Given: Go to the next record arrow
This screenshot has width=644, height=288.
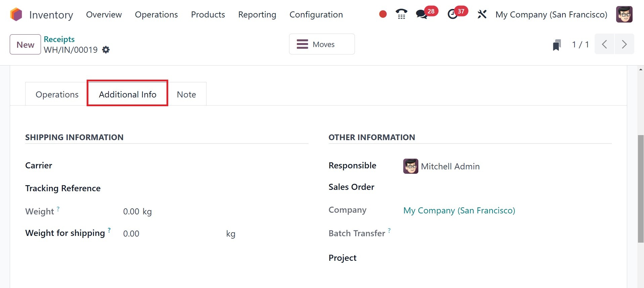Looking at the screenshot, I should (x=624, y=44).
